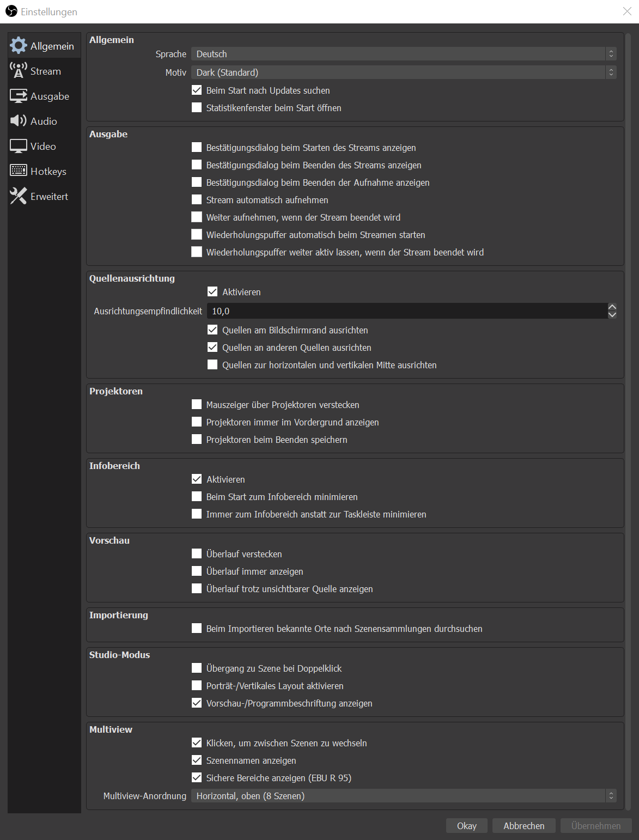Click the OBS logo in title bar
The width and height of the screenshot is (639, 840).
tap(11, 11)
